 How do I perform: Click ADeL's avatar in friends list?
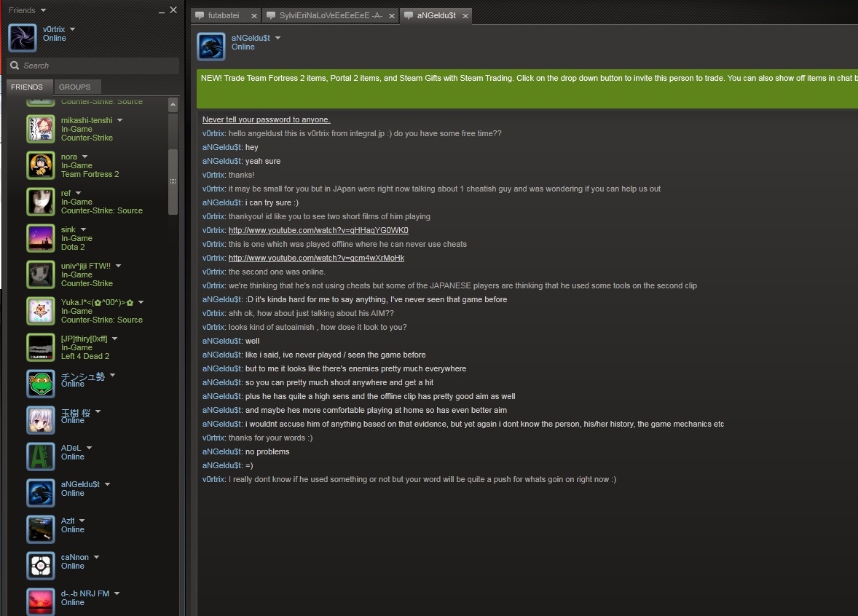coord(41,457)
